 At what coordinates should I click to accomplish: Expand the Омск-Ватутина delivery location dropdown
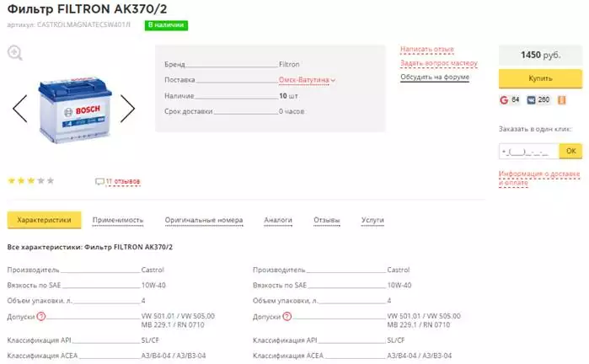307,80
